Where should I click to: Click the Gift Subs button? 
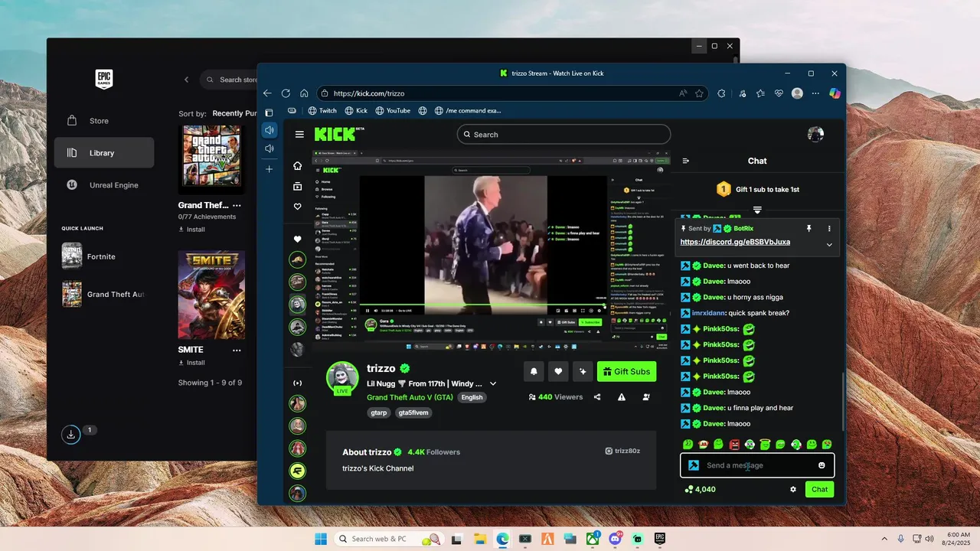pyautogui.click(x=626, y=371)
